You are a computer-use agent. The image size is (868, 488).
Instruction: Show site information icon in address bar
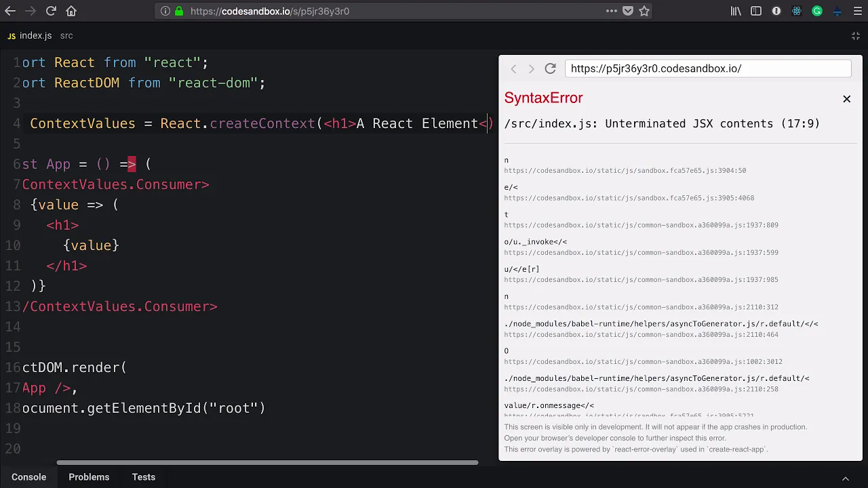(x=165, y=11)
